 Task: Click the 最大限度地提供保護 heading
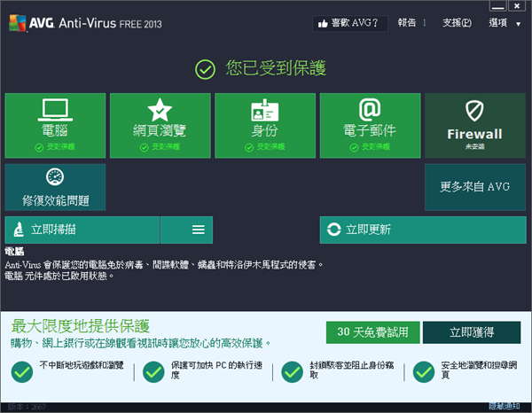pos(80,326)
